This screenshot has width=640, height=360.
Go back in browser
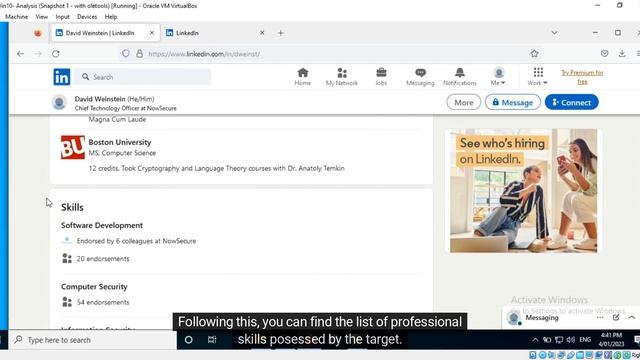(x=20, y=53)
